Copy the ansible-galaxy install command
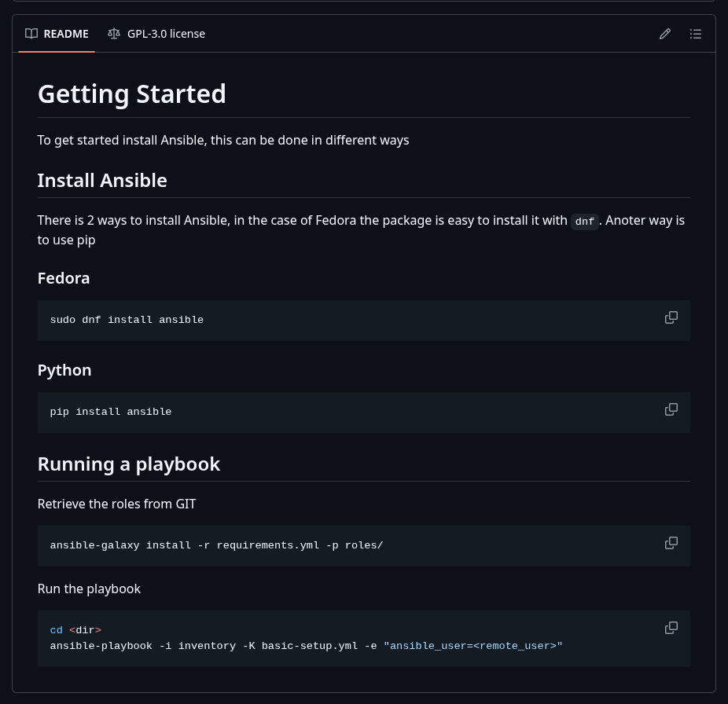 click(671, 543)
